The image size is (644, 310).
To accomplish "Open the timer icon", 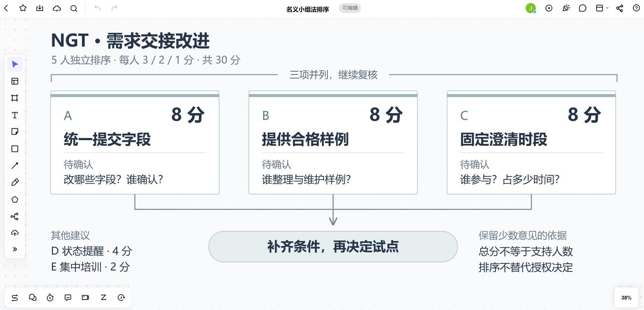I will 50,298.
